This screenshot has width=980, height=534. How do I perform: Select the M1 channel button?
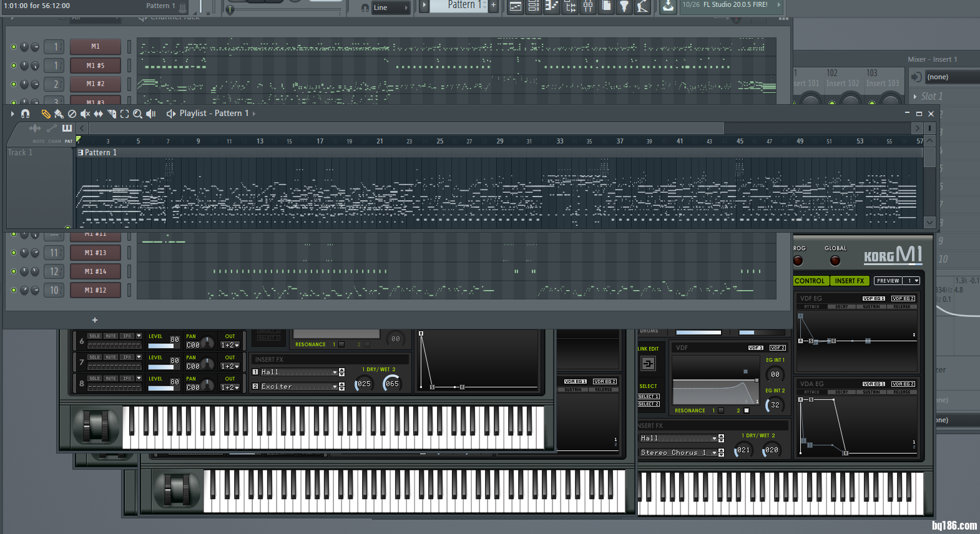click(96, 47)
